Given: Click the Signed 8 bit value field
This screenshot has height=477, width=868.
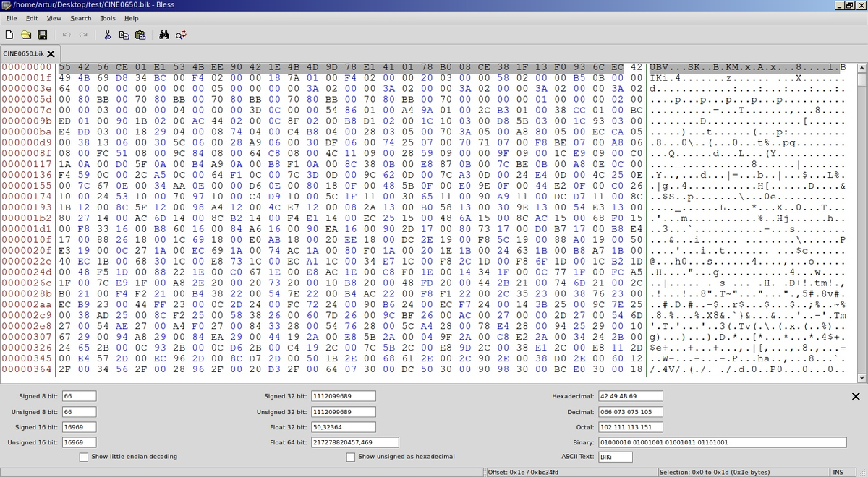Looking at the screenshot, I should [79, 396].
